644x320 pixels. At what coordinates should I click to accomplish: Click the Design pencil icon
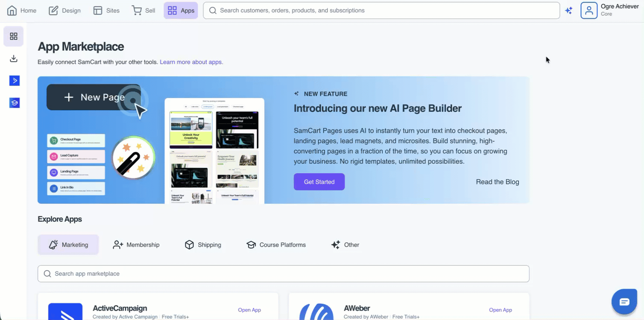point(53,11)
